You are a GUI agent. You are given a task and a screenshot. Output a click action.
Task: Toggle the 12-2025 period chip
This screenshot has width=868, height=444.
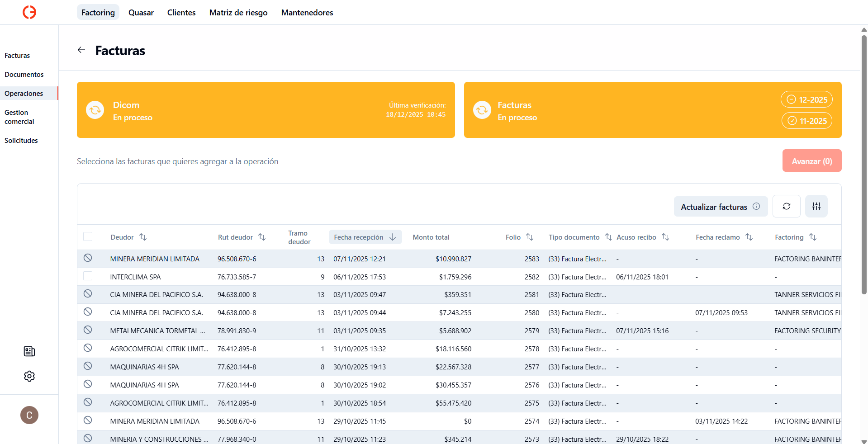tap(806, 99)
